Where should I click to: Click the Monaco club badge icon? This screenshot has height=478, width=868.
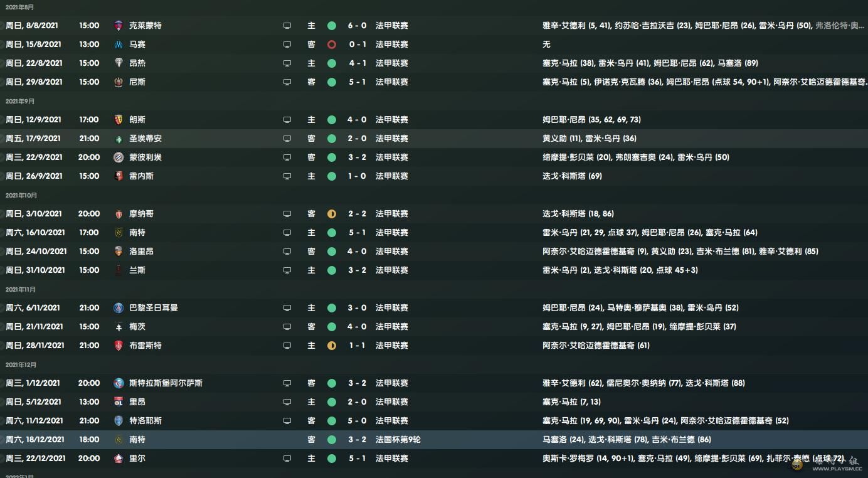click(119, 214)
